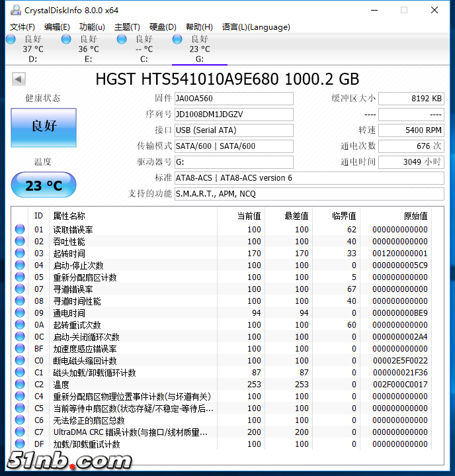Viewport: 455px width, 476px height.
Task: Open the 文件(F) menu
Action: pyautogui.click(x=22, y=27)
